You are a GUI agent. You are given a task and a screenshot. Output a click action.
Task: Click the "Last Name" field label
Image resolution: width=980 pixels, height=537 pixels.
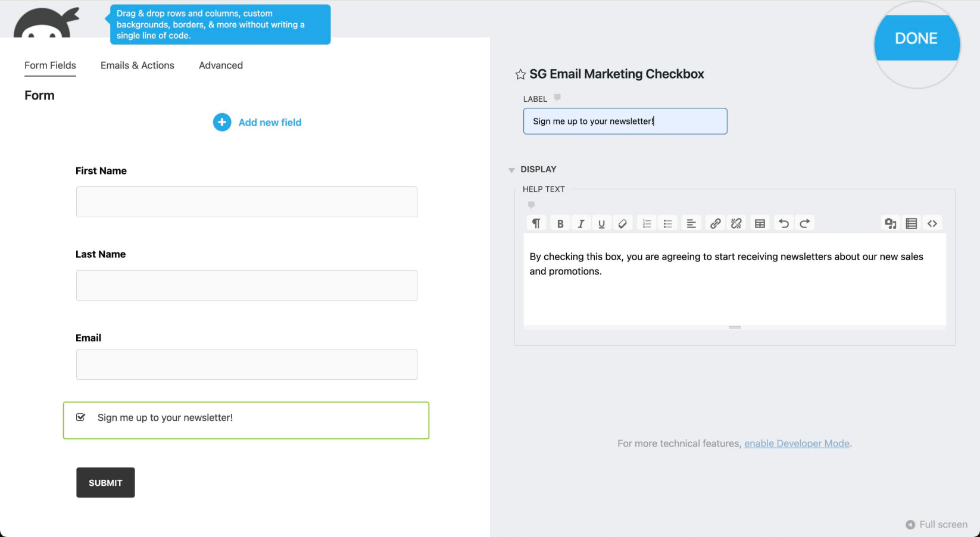click(x=101, y=254)
